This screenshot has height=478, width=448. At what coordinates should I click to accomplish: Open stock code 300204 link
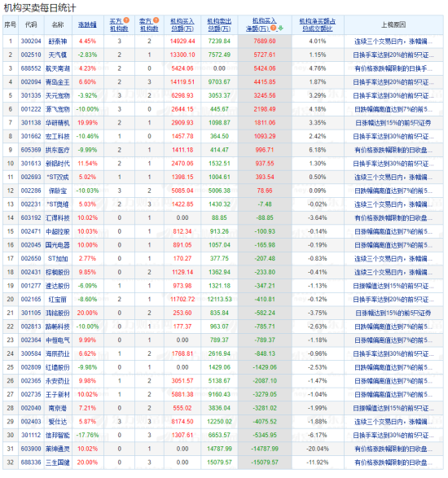(31, 42)
